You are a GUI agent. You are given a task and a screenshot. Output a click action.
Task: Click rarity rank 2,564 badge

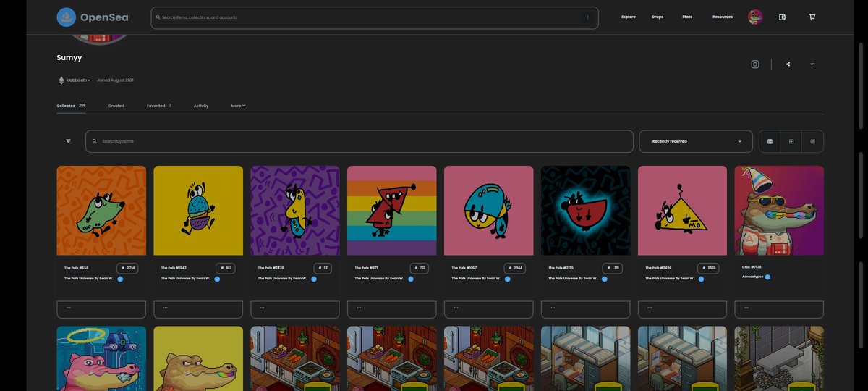pos(515,268)
